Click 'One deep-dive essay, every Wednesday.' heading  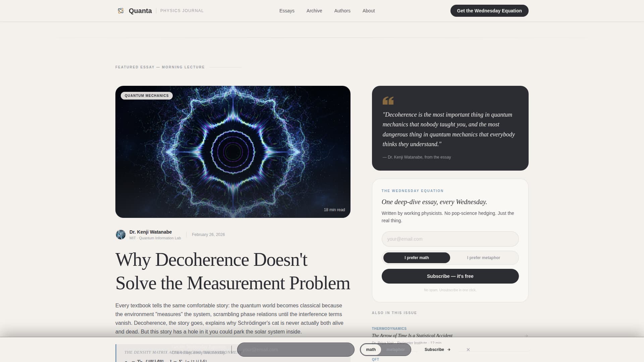[x=434, y=202]
